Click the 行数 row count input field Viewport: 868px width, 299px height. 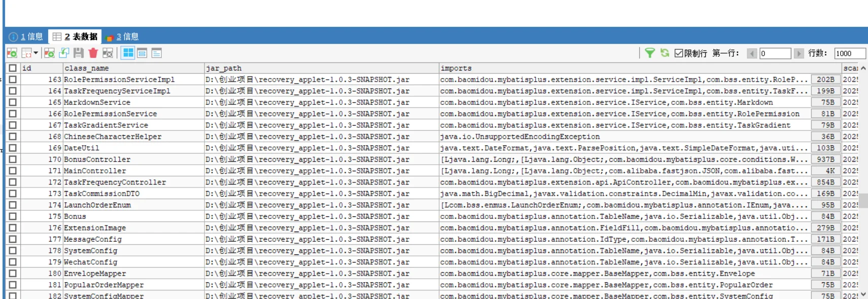pos(850,53)
